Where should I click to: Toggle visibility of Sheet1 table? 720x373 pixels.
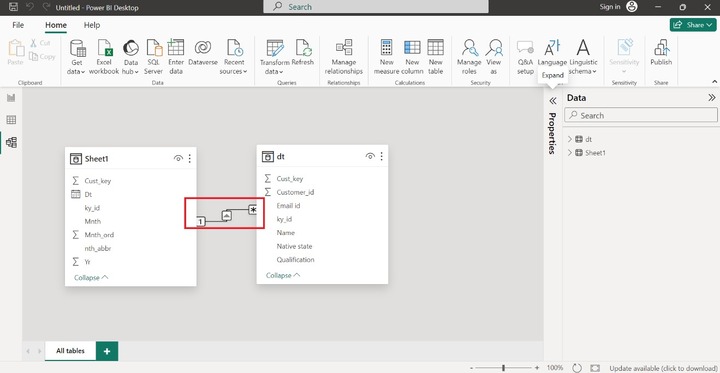coord(178,158)
